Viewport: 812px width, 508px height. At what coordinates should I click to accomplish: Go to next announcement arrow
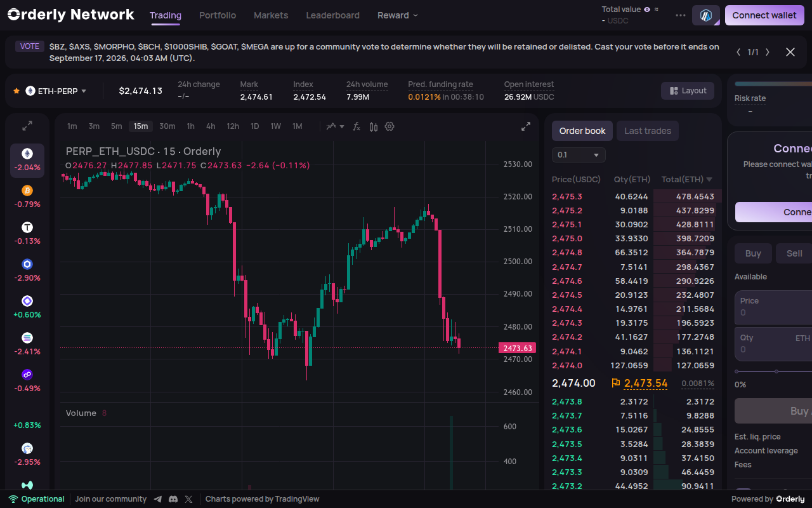point(768,52)
